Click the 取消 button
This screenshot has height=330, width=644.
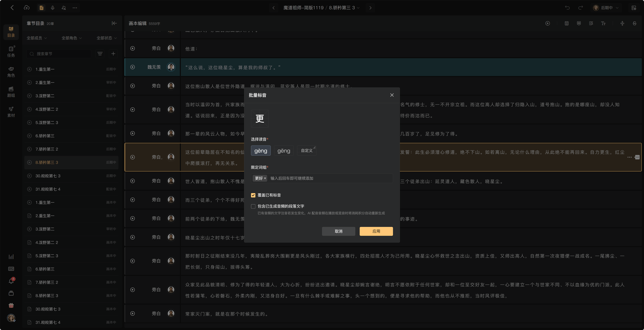(x=338, y=231)
